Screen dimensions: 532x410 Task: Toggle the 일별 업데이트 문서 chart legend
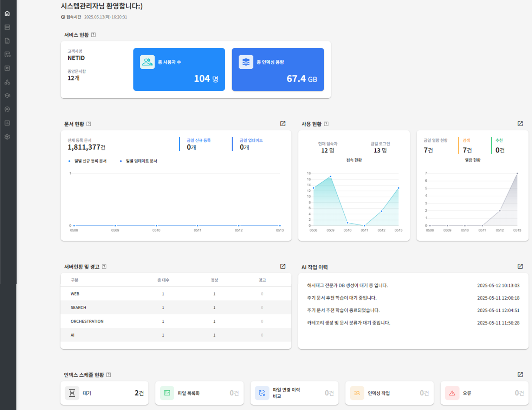[x=141, y=161]
